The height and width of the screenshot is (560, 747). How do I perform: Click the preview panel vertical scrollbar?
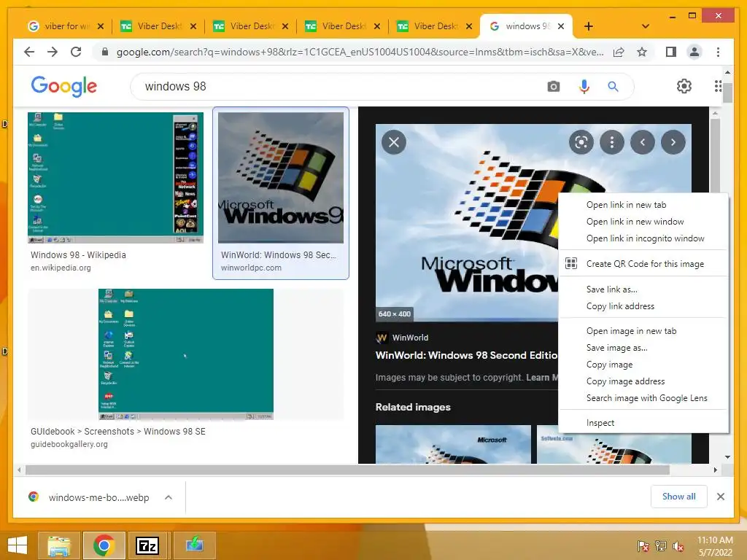click(715, 157)
